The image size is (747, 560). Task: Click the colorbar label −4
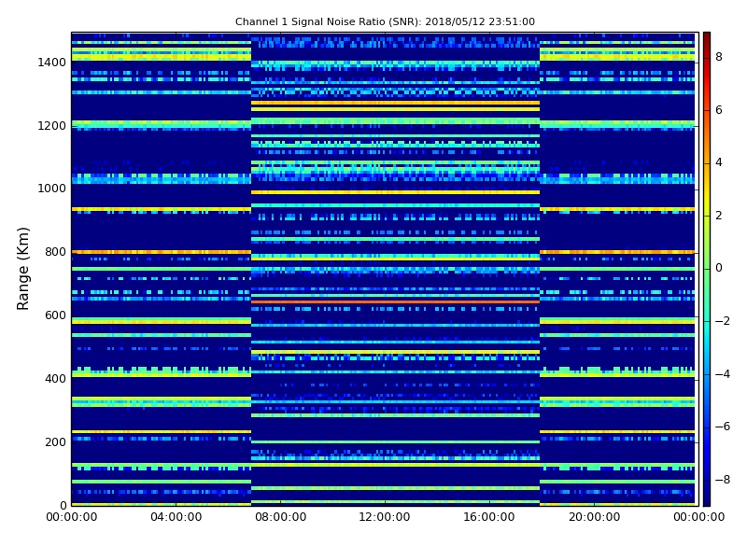pos(723,374)
